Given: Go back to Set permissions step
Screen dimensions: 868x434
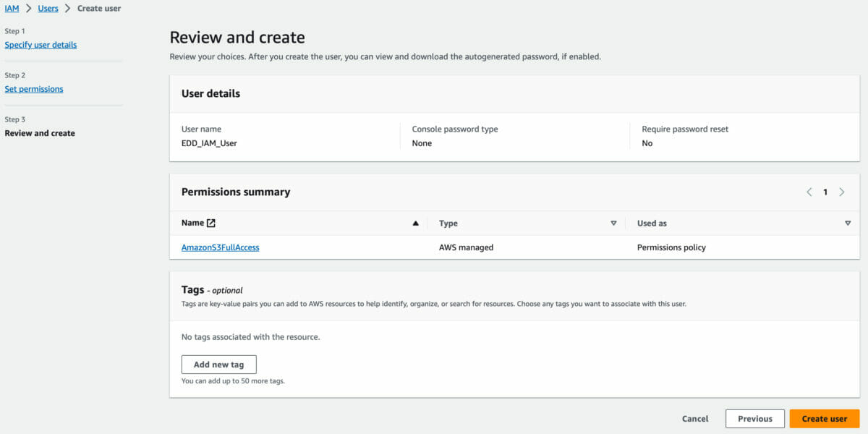Looking at the screenshot, I should coord(34,89).
